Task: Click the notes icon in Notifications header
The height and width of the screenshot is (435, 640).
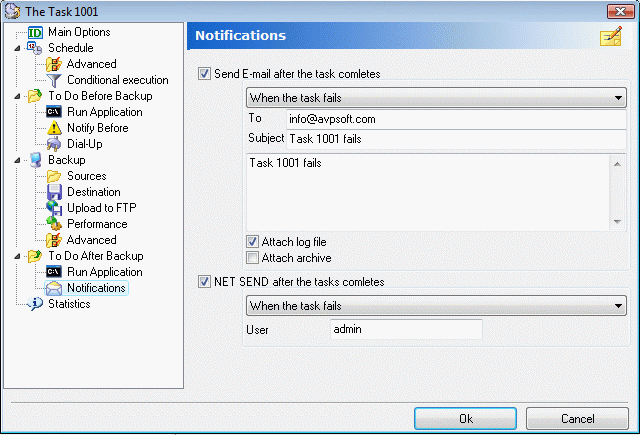Action: pyautogui.click(x=610, y=37)
